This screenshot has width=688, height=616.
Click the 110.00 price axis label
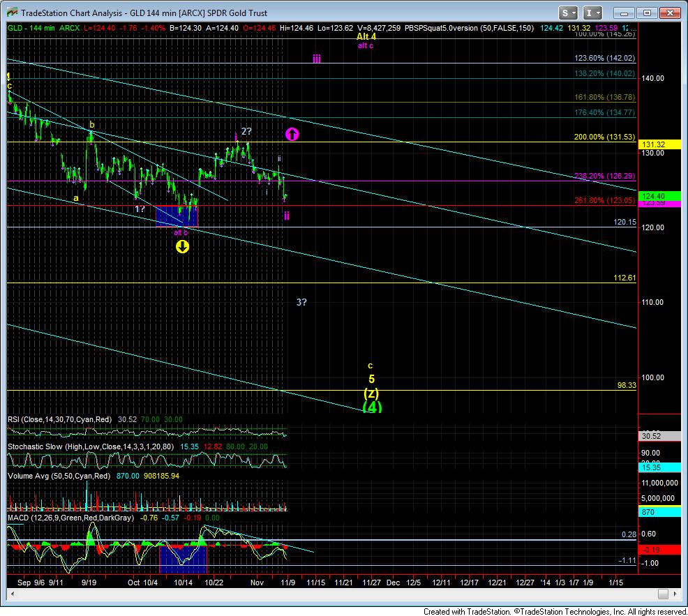tap(653, 302)
